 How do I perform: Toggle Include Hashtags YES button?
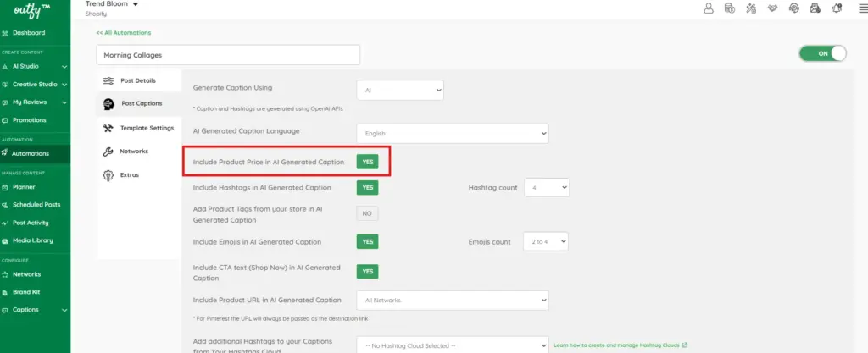pyautogui.click(x=368, y=188)
